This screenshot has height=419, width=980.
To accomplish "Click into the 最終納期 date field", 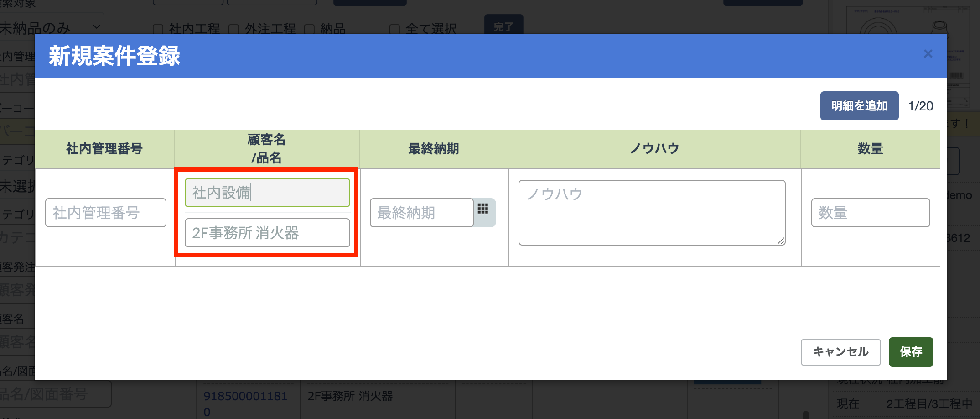I will click(x=421, y=213).
